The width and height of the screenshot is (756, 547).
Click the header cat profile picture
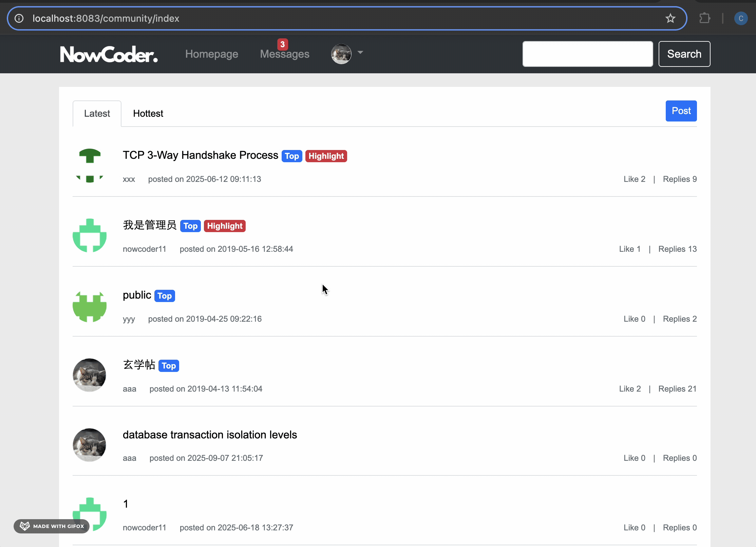341,54
